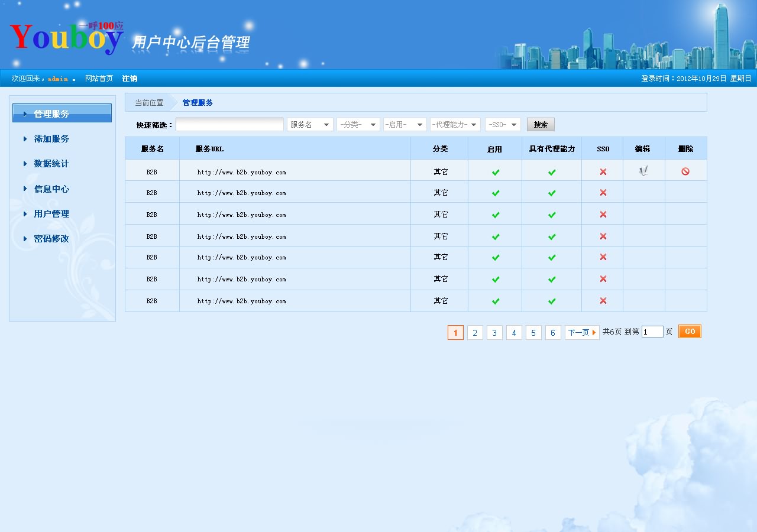Screen dimensions: 757x532
Task: Open the 服务名 filter dropdown
Action: [x=310, y=125]
